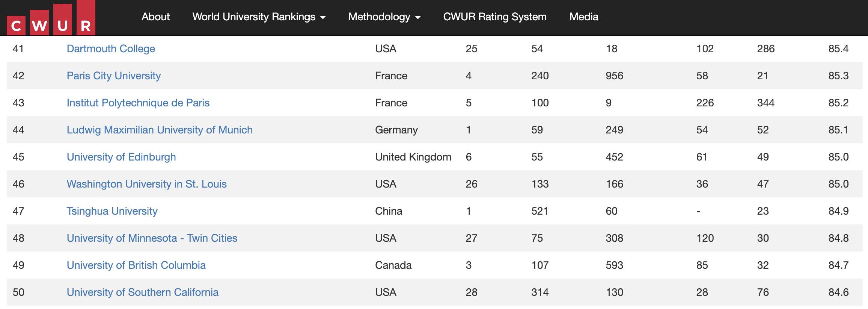Open University of Minnesota - Twin Cities
The width and height of the screenshot is (868, 309).
tap(152, 238)
